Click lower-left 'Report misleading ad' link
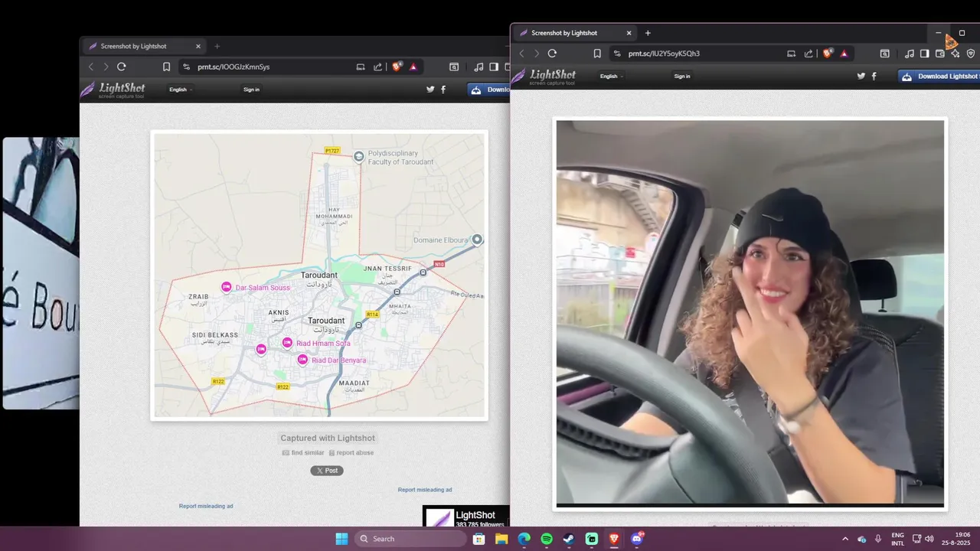 coord(206,506)
